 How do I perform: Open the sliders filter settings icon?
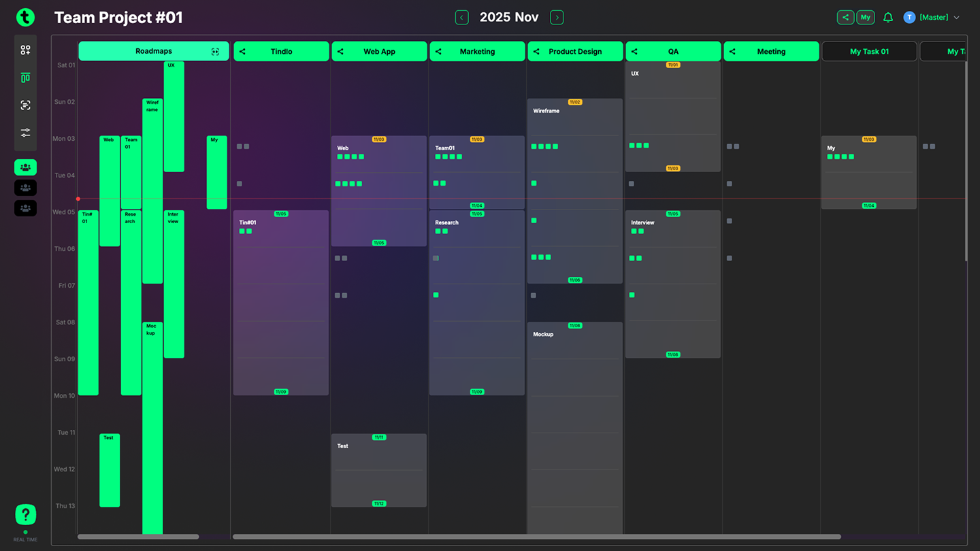[25, 133]
